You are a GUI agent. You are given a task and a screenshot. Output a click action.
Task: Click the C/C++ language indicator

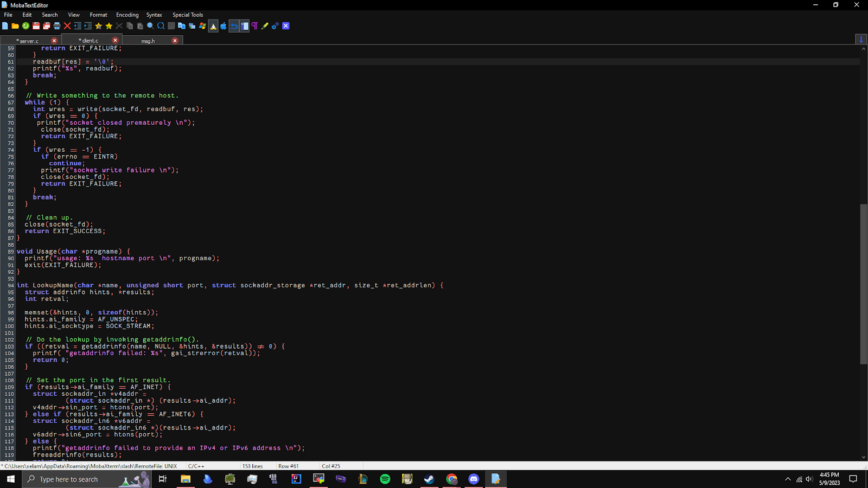click(196, 466)
